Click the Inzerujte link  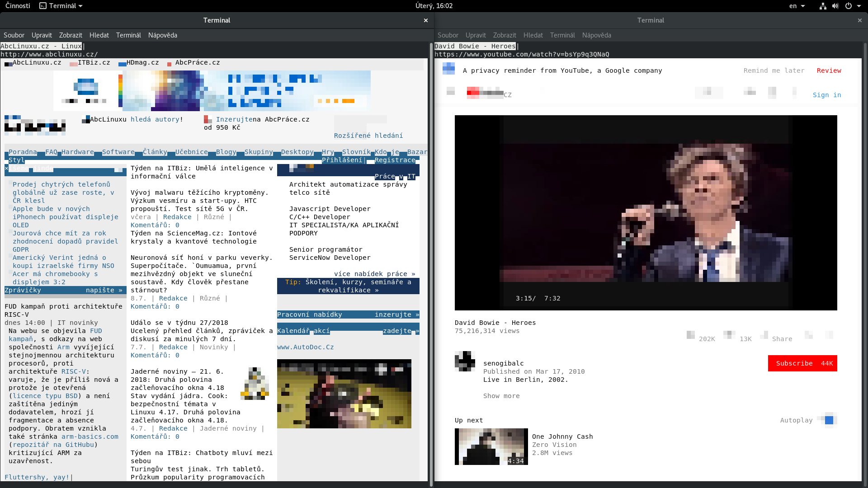pyautogui.click(x=234, y=120)
